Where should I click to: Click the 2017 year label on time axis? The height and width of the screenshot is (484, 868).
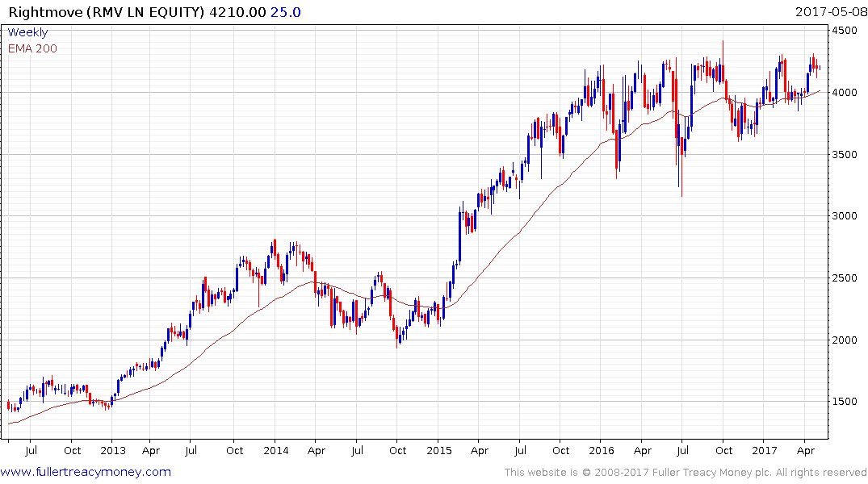tap(765, 450)
